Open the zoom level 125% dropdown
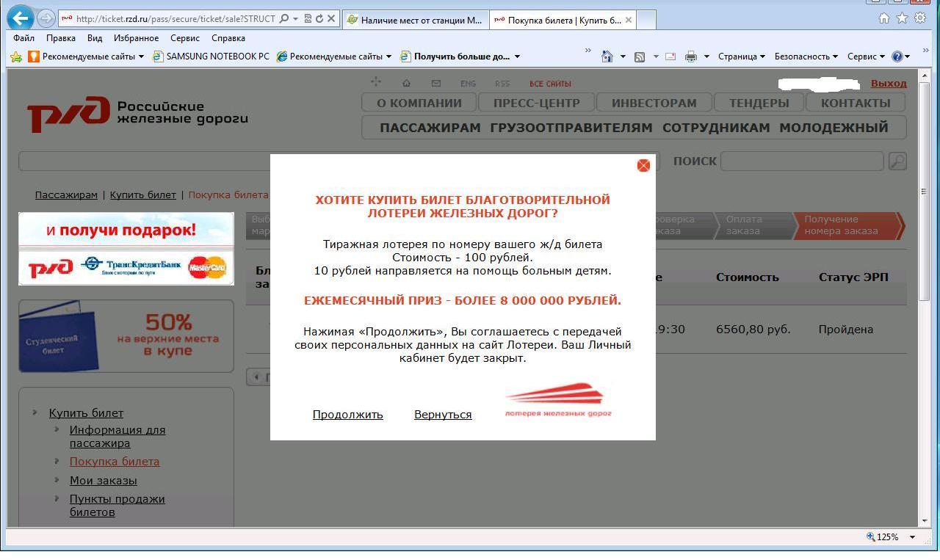 click(913, 537)
